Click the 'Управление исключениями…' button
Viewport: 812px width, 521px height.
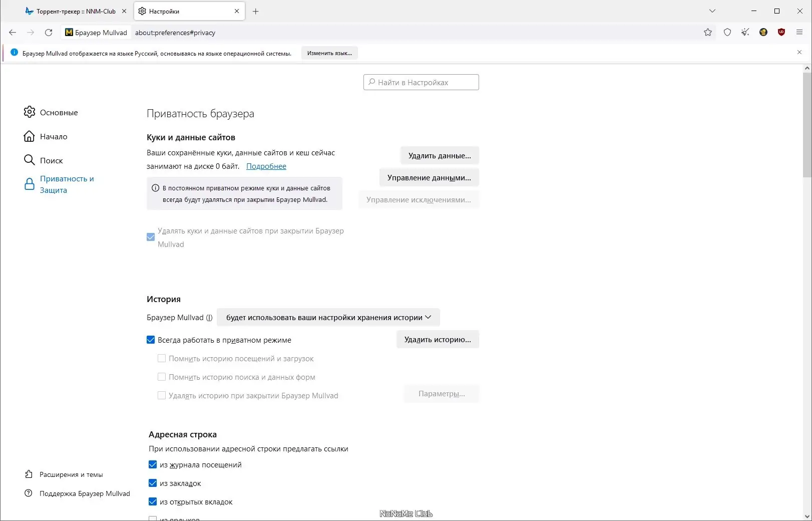pyautogui.click(x=419, y=199)
